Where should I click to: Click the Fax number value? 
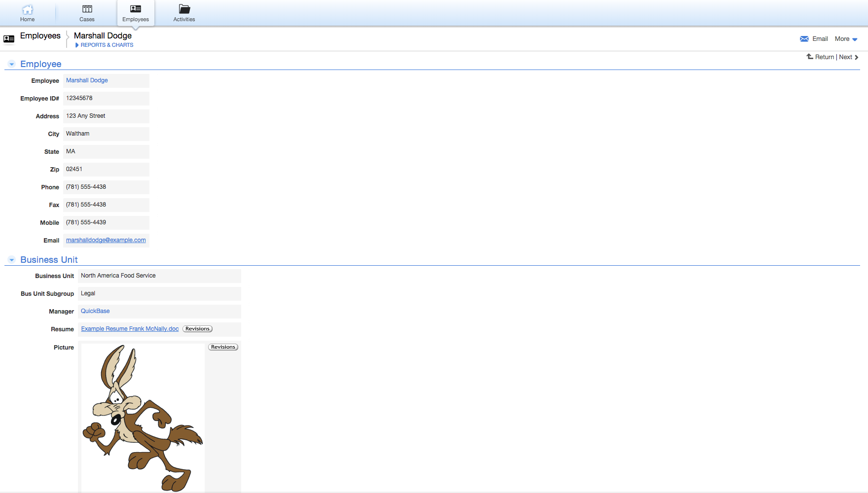pos(86,205)
